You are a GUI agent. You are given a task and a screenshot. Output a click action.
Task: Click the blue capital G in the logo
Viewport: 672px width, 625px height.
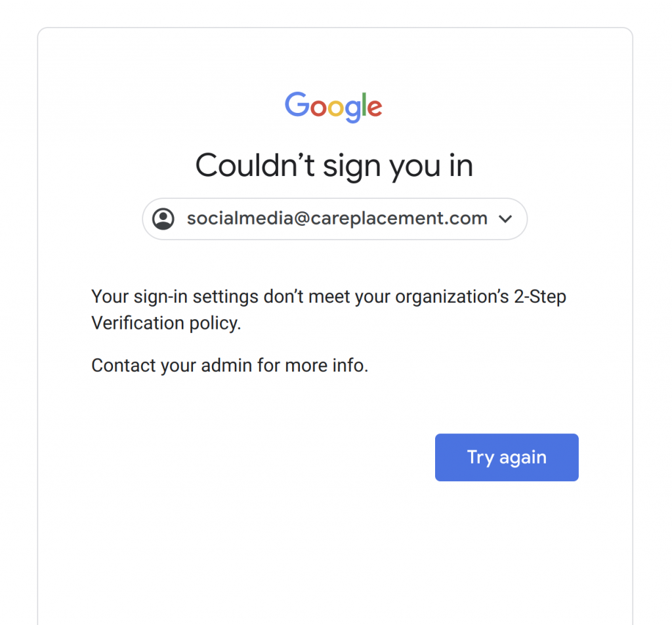297,105
